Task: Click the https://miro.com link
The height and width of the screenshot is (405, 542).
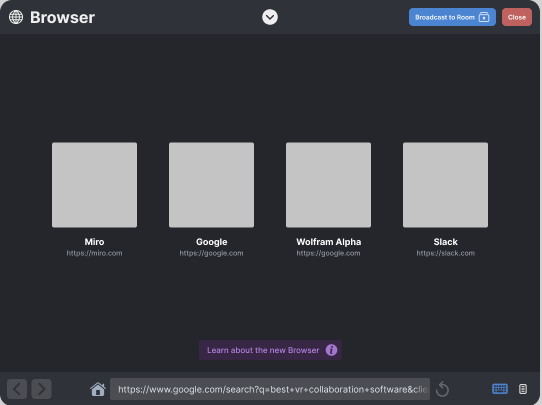Action: [94, 253]
